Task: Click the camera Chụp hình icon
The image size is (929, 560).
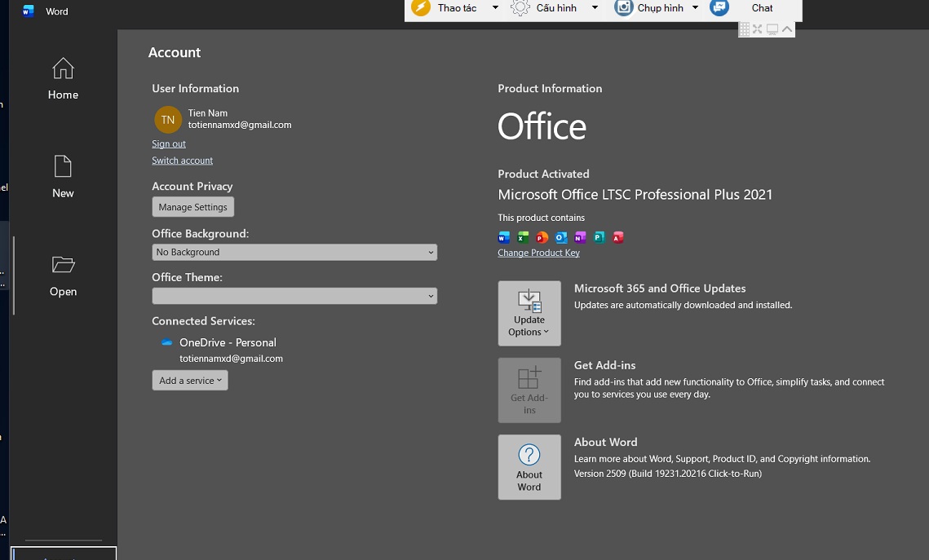Action: (623, 7)
